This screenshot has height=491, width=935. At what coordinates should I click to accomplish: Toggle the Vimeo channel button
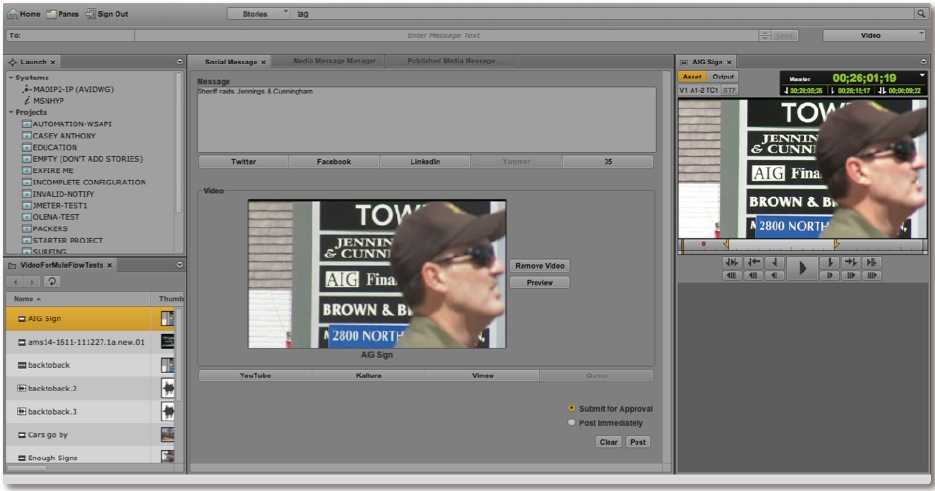click(x=482, y=376)
